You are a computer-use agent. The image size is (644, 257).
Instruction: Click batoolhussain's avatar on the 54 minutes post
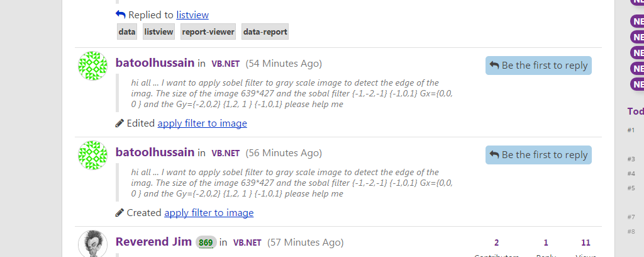pos(93,66)
